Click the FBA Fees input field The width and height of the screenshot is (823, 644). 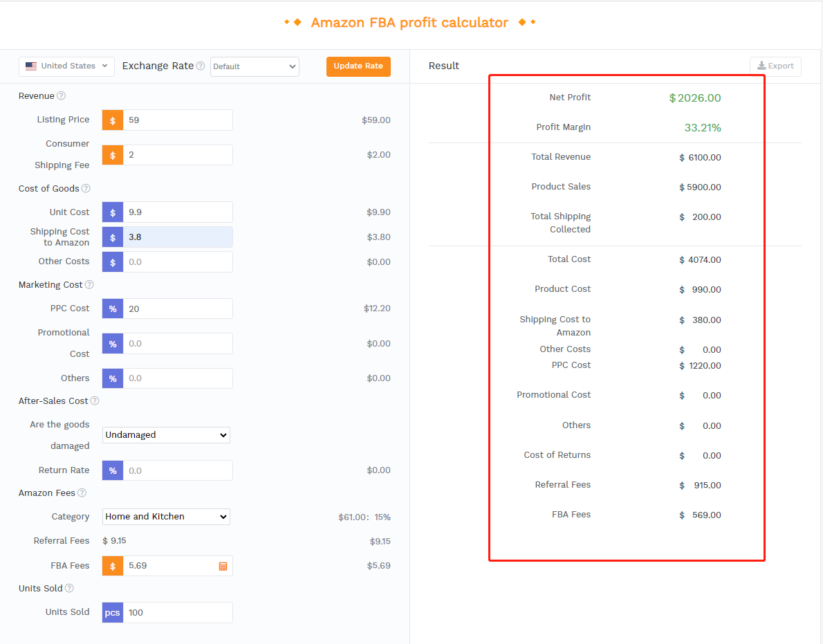(x=178, y=566)
